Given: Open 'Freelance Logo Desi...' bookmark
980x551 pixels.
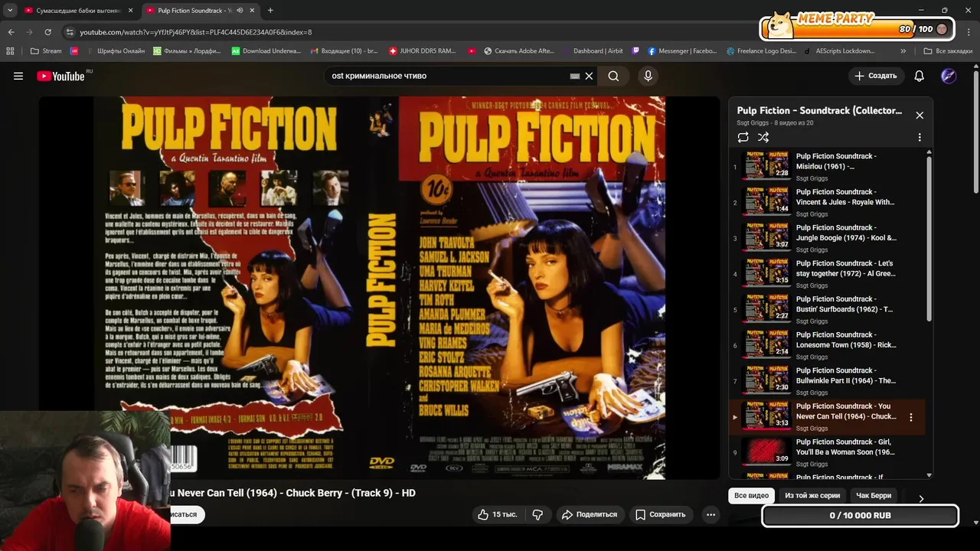Looking at the screenshot, I should point(762,51).
